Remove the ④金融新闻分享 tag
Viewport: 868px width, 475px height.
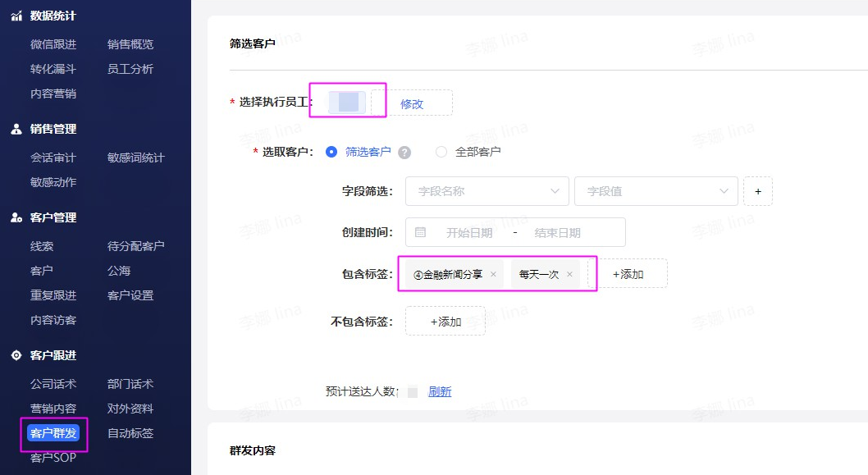(x=493, y=274)
